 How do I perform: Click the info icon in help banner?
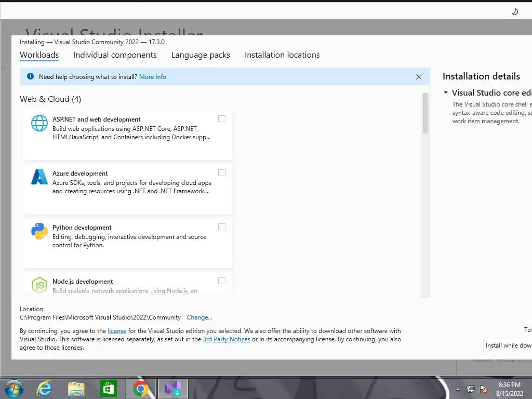(x=30, y=76)
